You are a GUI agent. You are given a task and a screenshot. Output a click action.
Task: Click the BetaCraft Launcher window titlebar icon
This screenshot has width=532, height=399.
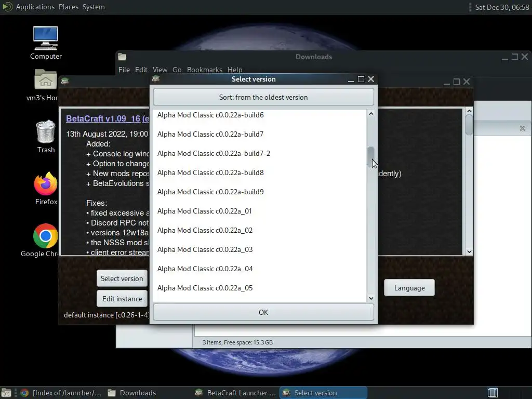pyautogui.click(x=64, y=81)
